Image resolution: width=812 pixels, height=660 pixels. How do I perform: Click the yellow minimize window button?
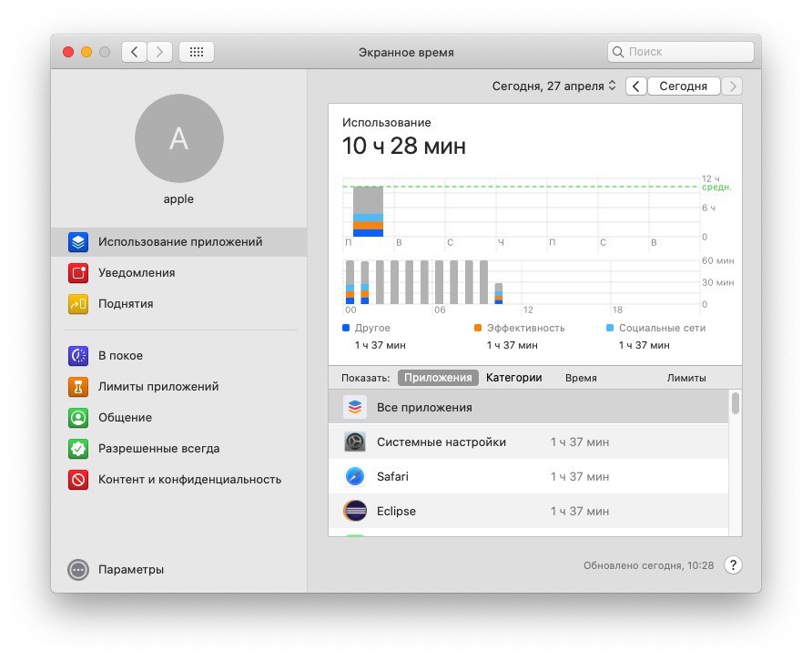point(86,52)
